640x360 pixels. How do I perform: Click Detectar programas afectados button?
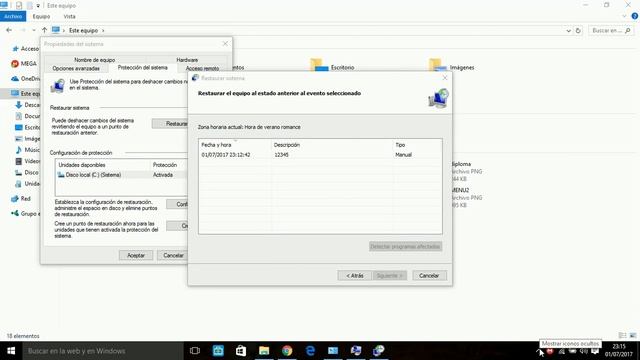pyautogui.click(x=405, y=247)
